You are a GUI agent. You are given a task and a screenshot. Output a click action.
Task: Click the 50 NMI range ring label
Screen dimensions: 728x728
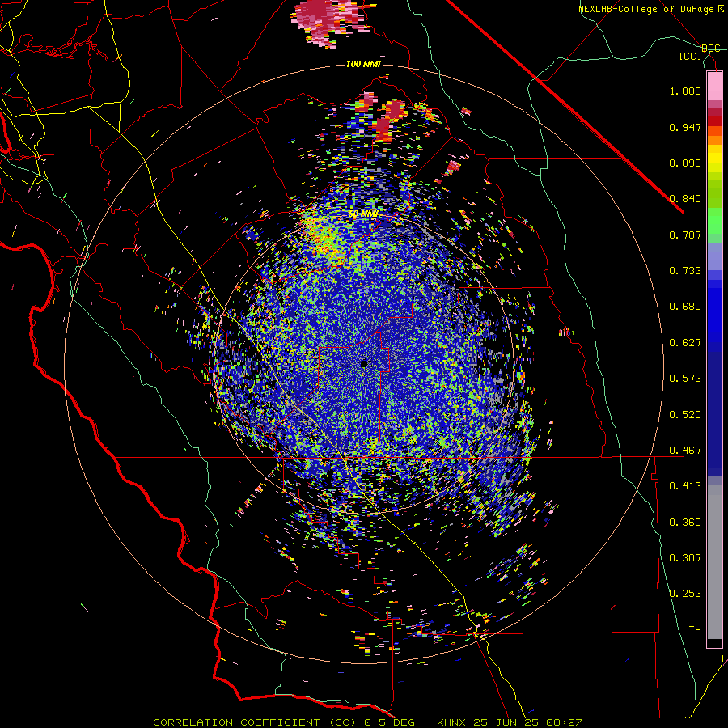coord(363,214)
